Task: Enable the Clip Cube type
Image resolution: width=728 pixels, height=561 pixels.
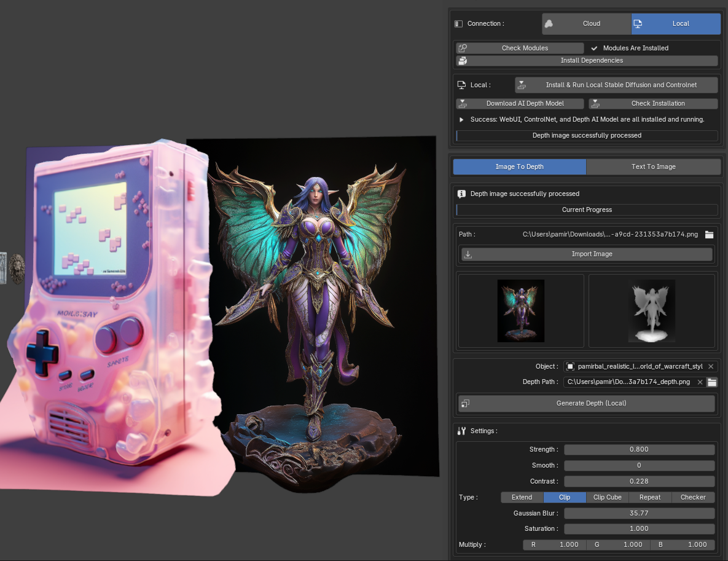Action: coord(607,497)
